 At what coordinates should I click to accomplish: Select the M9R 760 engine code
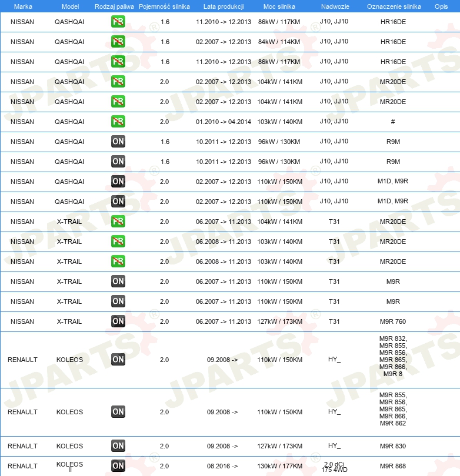click(393, 321)
